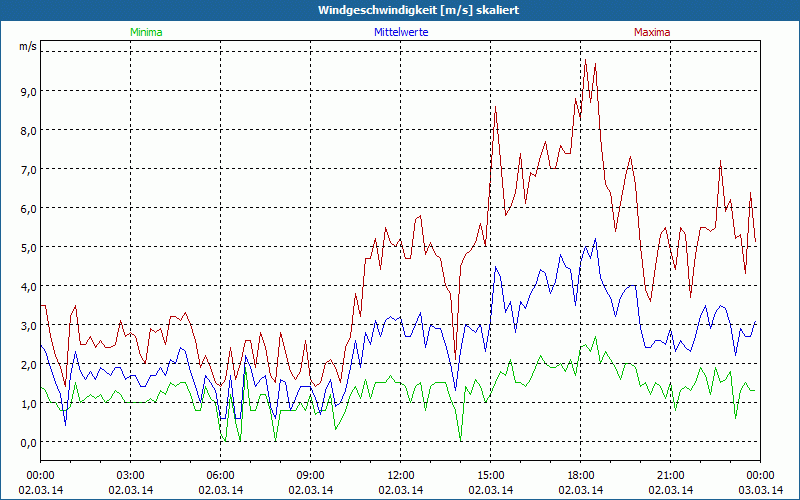Click the 03.03.14 date on the time axis
This screenshot has width=800, height=500.
click(760, 490)
